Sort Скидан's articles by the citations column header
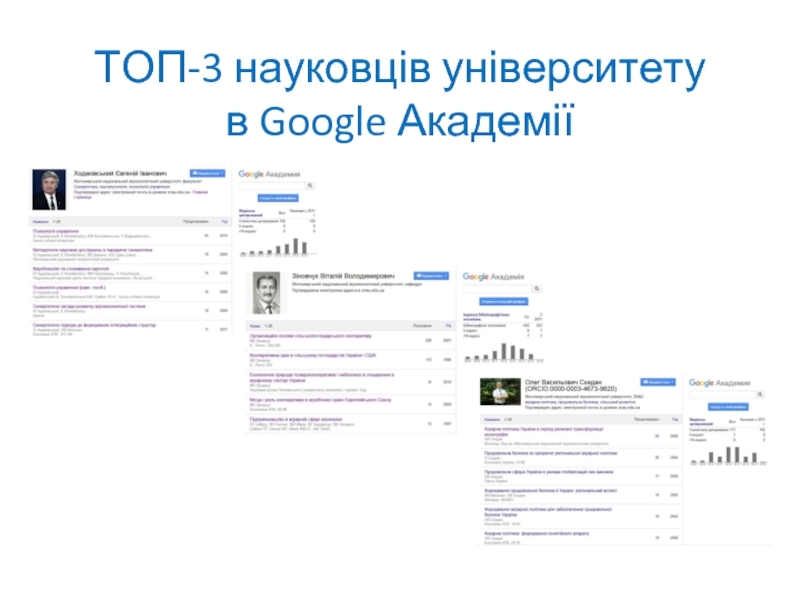Image resolution: width=800 pixels, height=600 pixels. coord(646,419)
